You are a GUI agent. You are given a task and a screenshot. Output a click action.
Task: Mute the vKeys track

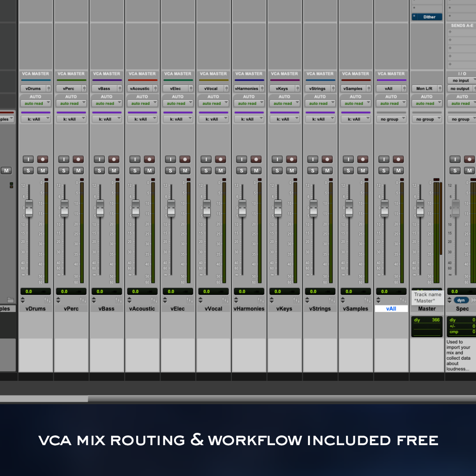point(291,171)
